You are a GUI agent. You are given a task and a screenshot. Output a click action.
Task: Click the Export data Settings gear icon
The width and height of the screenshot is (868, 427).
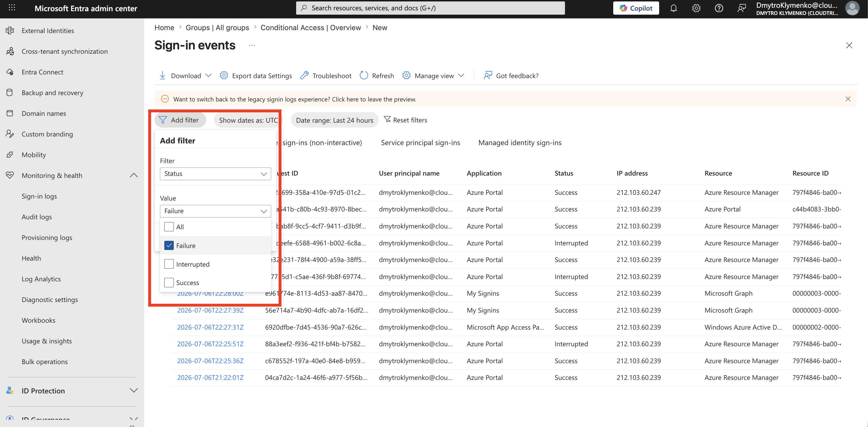point(224,76)
